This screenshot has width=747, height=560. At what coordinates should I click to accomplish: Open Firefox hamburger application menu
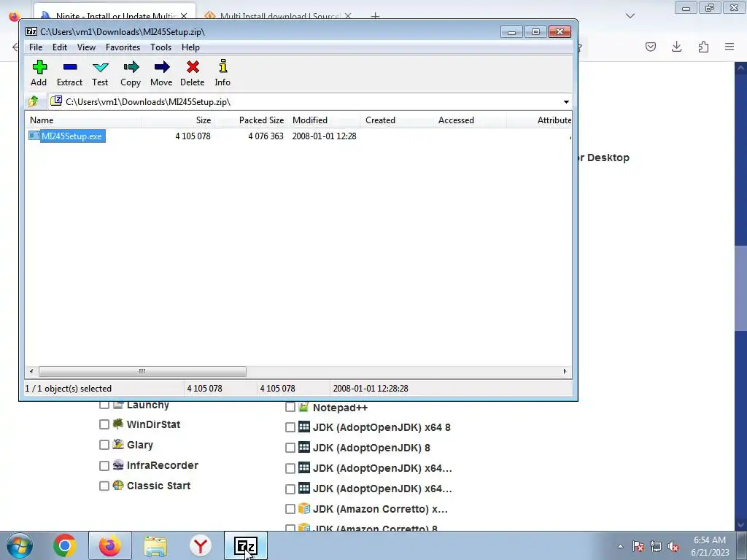coord(729,47)
